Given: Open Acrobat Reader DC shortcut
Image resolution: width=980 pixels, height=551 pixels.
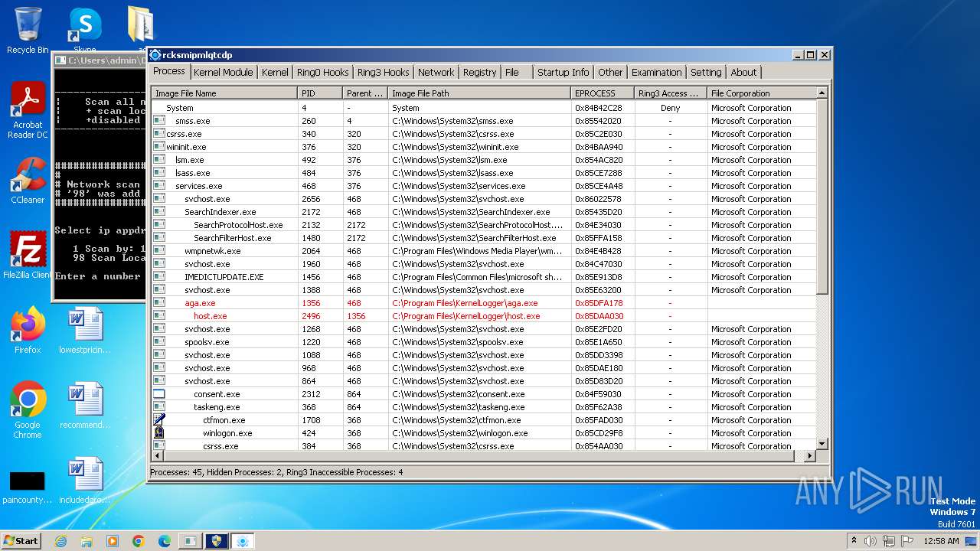Looking at the screenshot, I should click(x=28, y=110).
